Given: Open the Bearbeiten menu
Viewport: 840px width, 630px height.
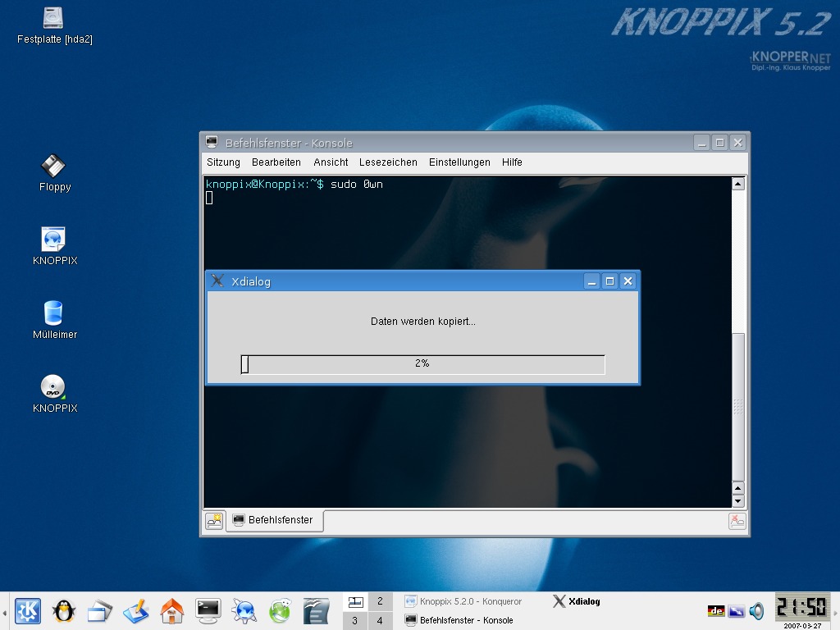Looking at the screenshot, I should click(276, 162).
